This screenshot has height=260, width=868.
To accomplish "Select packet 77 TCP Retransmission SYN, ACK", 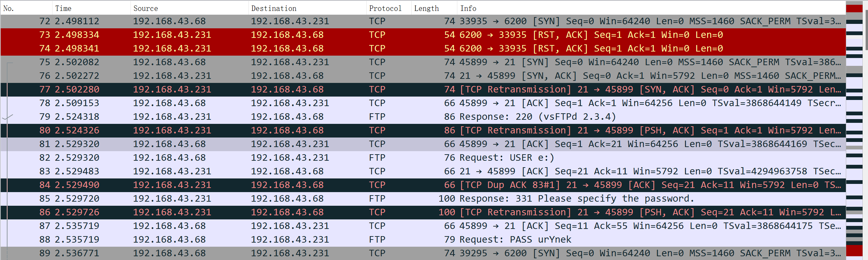I will pos(423,89).
